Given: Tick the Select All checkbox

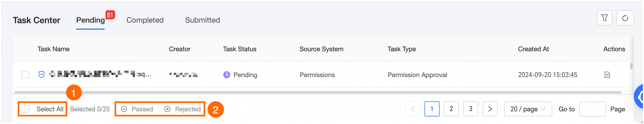Looking at the screenshot, I should (26, 109).
